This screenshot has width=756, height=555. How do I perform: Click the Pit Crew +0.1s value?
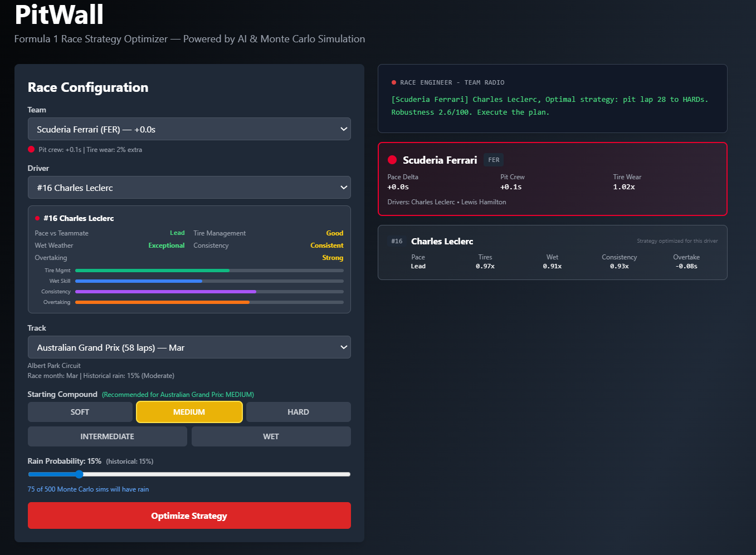[511, 187]
